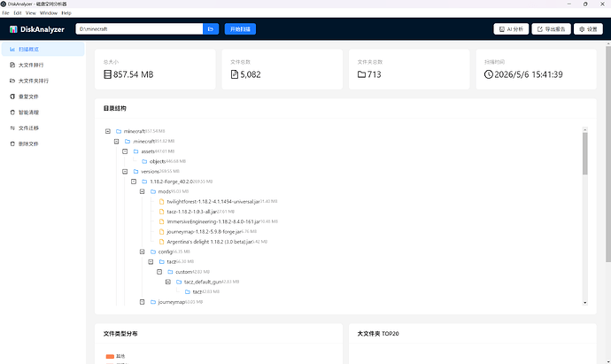Open the Window menu

click(x=49, y=13)
